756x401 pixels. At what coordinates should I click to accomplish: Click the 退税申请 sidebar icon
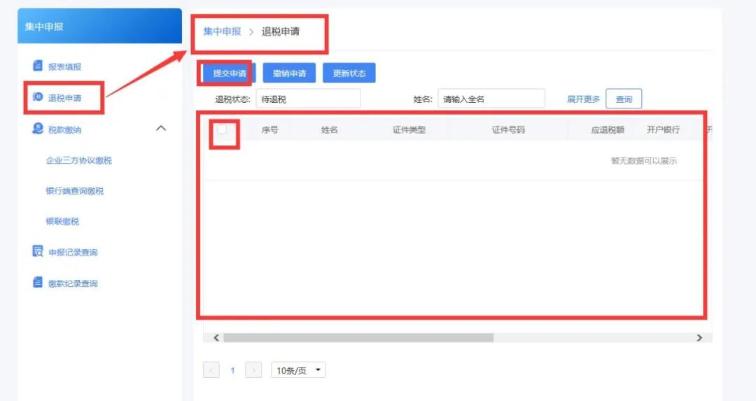coord(38,97)
